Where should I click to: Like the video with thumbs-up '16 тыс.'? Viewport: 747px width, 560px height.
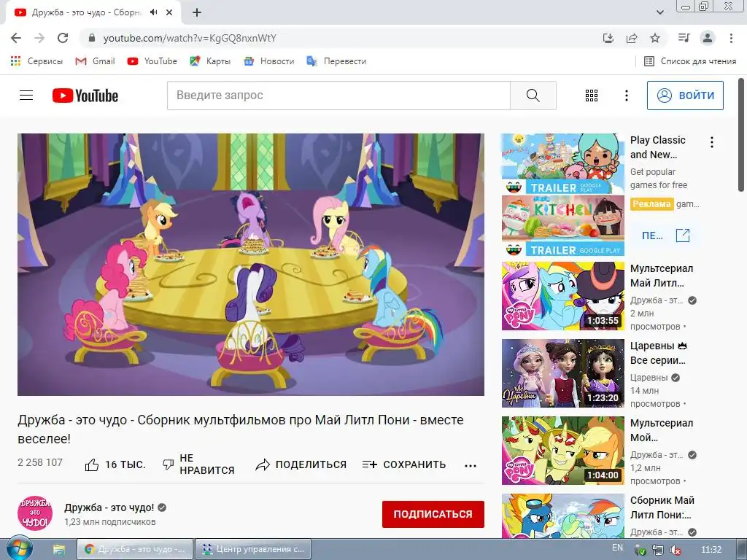(x=115, y=464)
